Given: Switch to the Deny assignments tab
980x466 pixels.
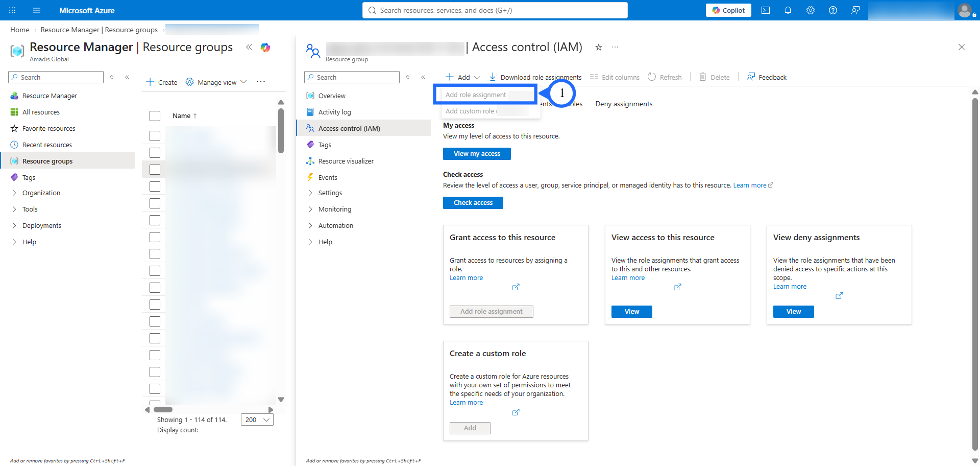Looking at the screenshot, I should coord(624,104).
